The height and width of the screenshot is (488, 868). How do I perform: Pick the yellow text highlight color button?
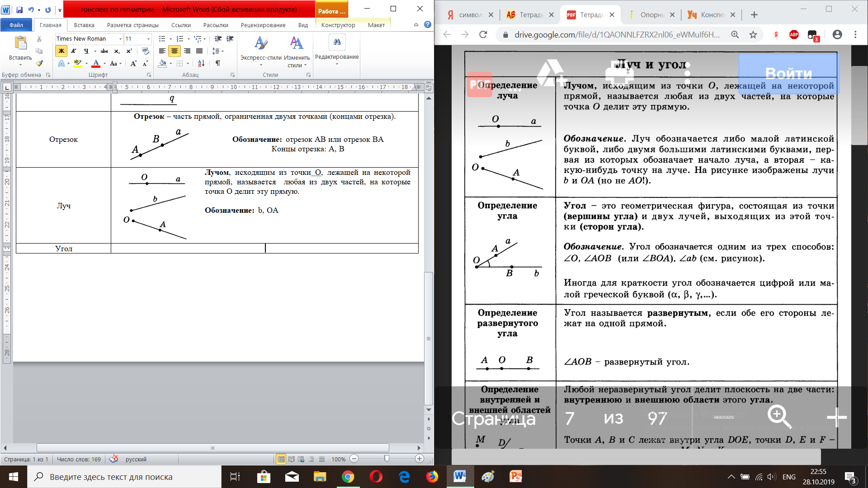tap(78, 64)
